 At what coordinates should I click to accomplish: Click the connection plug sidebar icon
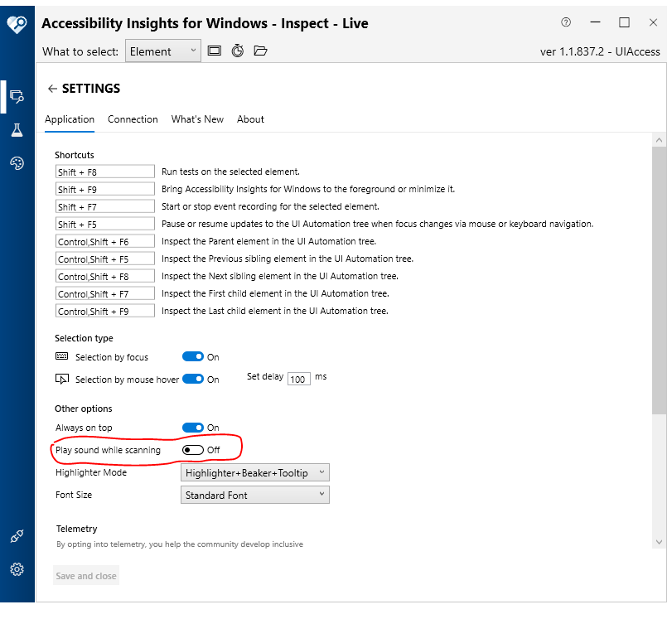(x=17, y=536)
